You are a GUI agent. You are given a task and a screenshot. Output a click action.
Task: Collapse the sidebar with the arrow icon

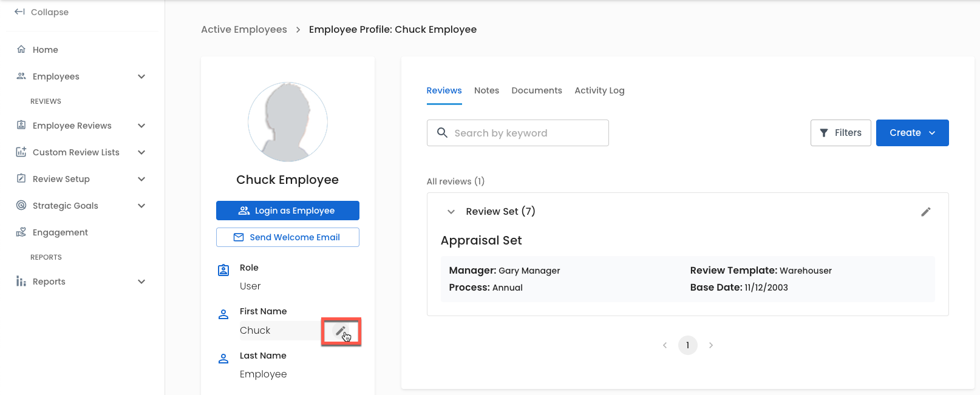(19, 12)
